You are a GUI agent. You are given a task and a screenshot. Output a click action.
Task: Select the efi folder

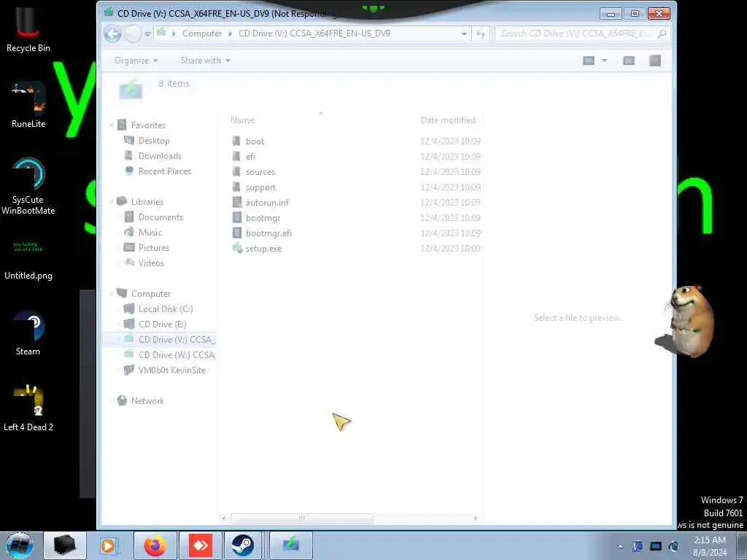[251, 157]
